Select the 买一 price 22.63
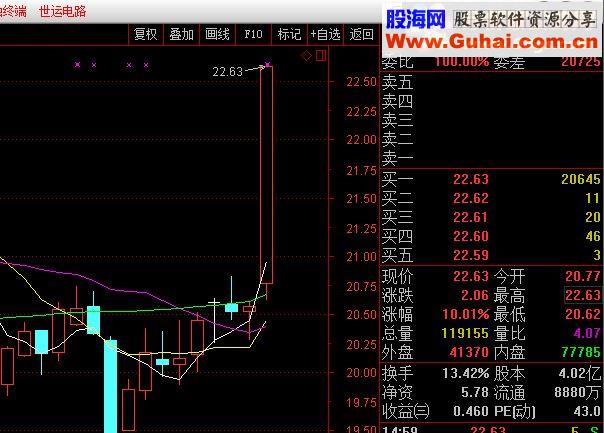The width and height of the screenshot is (604, 433). [x=471, y=179]
